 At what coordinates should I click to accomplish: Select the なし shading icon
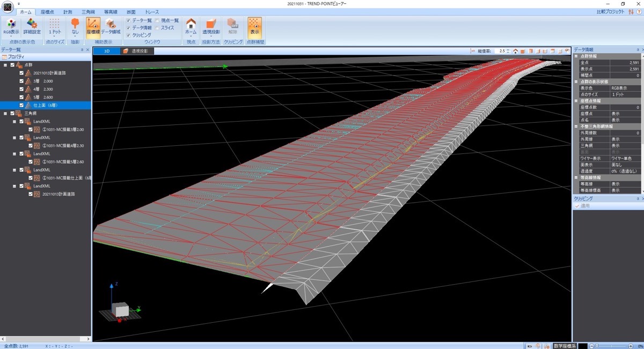point(75,24)
